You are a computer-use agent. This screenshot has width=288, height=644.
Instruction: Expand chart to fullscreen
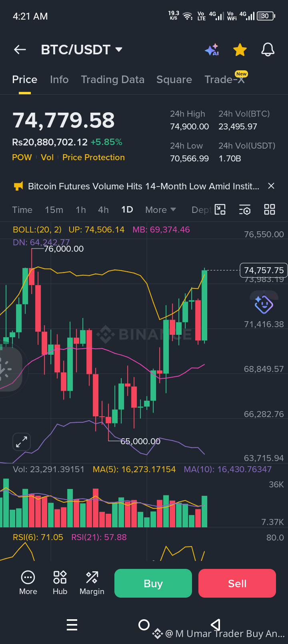click(x=22, y=442)
